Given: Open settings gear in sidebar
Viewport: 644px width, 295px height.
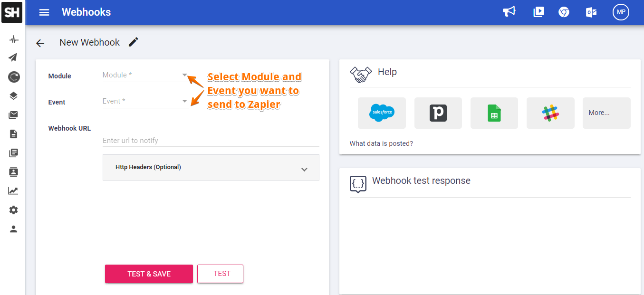Looking at the screenshot, I should pyautogui.click(x=13, y=210).
